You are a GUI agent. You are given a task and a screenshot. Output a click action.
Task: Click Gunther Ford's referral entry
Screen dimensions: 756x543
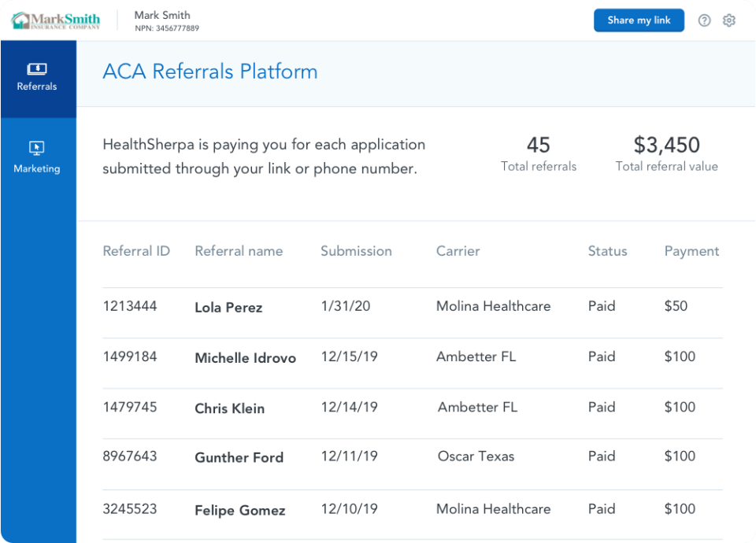tap(239, 458)
